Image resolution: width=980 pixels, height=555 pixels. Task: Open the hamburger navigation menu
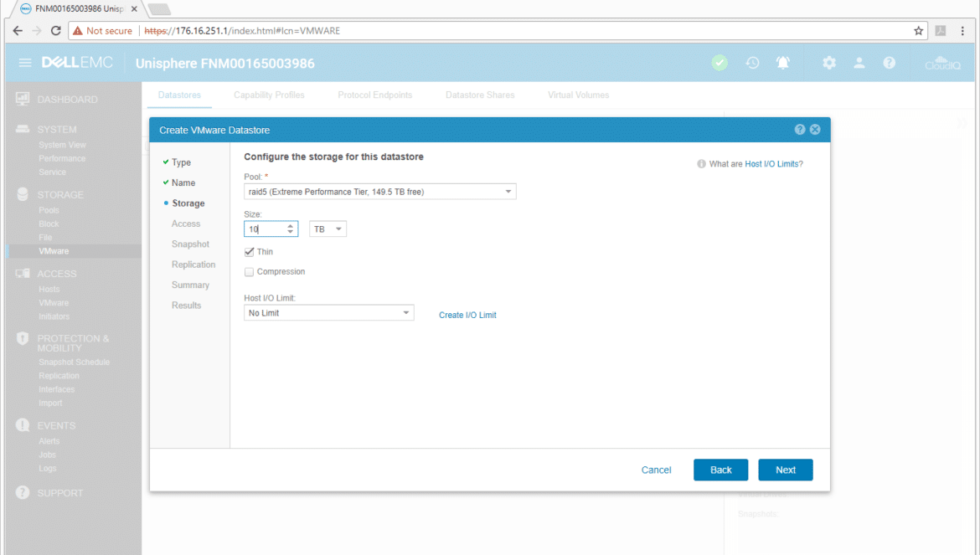click(25, 63)
